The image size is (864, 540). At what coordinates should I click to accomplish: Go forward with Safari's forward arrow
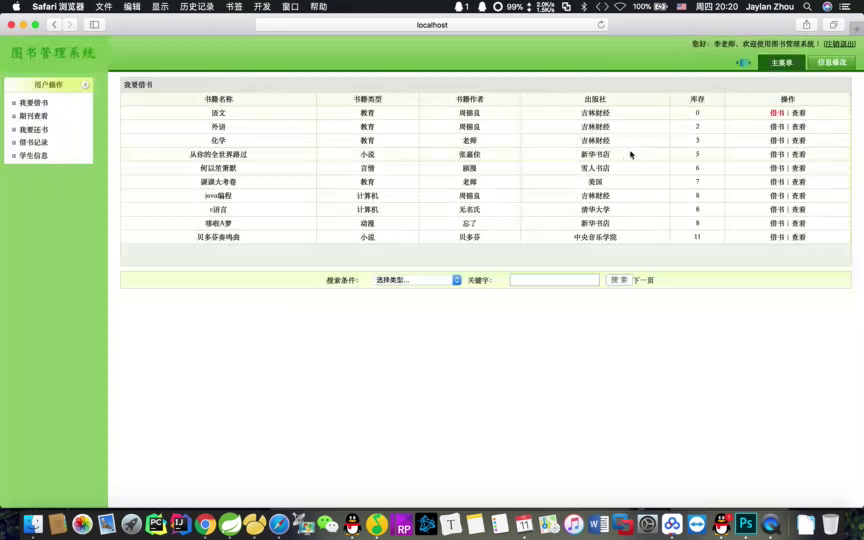(x=69, y=25)
